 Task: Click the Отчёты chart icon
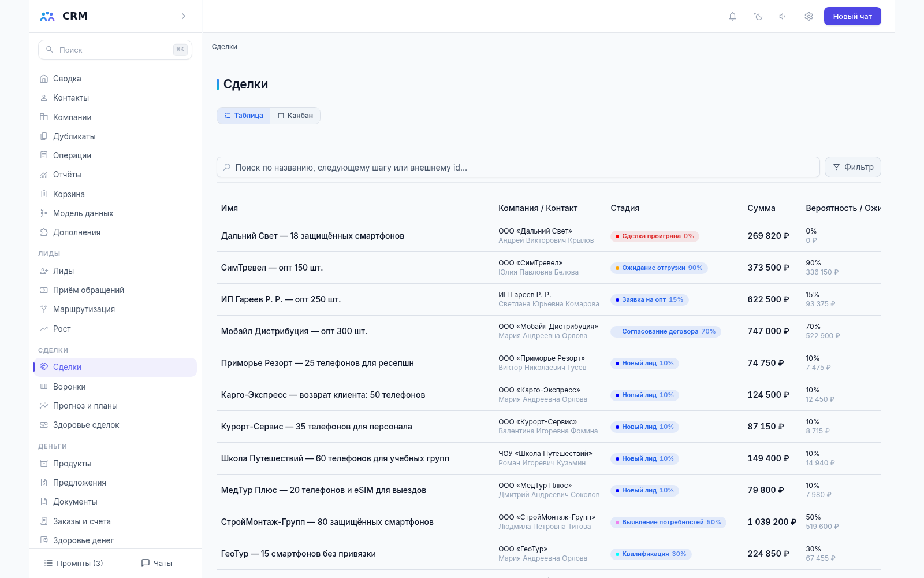click(44, 175)
